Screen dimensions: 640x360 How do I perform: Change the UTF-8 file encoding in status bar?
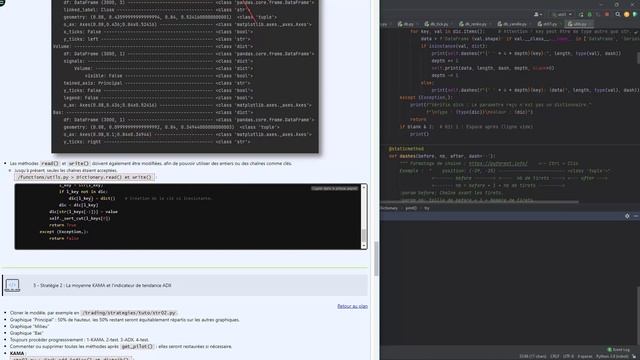point(568,356)
